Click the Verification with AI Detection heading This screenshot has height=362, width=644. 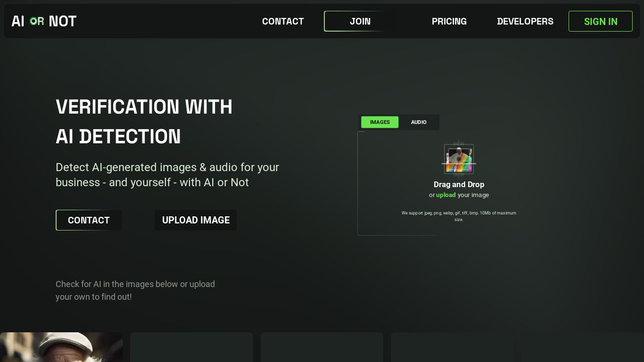tap(144, 122)
